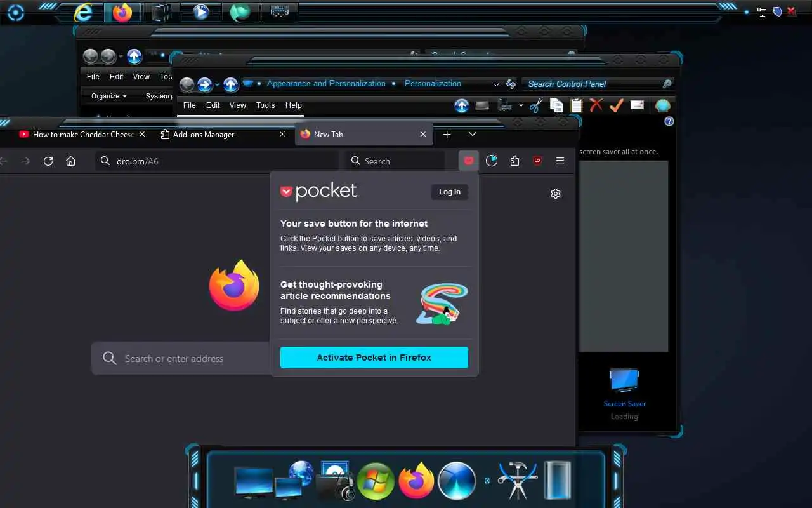Screen dimensions: 812x508
Task: Click the red X delete icon in Control Panel
Action: pos(596,105)
